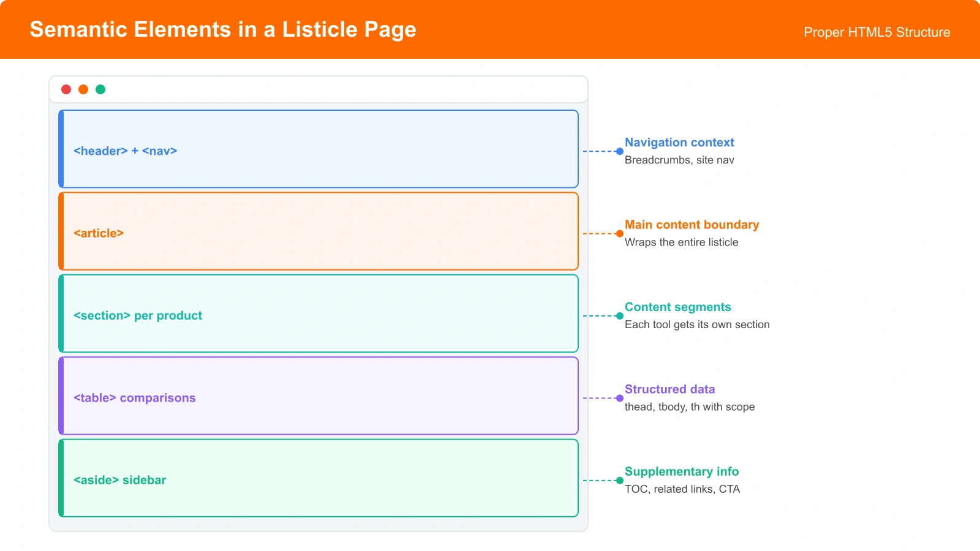Viewport: 980px width, 551px height.
Task: Click the Structured data label
Action: coord(669,389)
